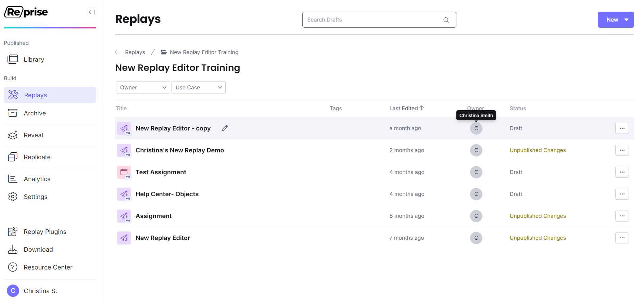The height and width of the screenshot is (302, 644).
Task: Sort by Last Edited column
Action: click(406, 108)
